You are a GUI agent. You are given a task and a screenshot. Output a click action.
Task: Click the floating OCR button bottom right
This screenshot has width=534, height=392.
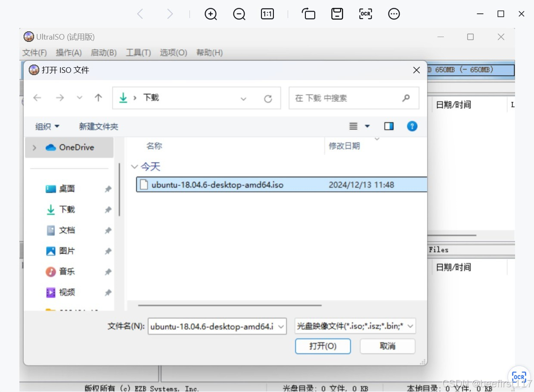(518, 376)
